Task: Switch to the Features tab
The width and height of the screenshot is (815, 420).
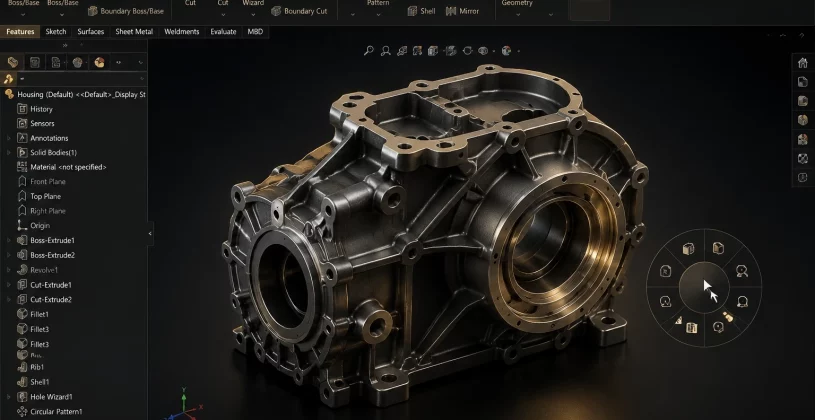Action: point(20,32)
